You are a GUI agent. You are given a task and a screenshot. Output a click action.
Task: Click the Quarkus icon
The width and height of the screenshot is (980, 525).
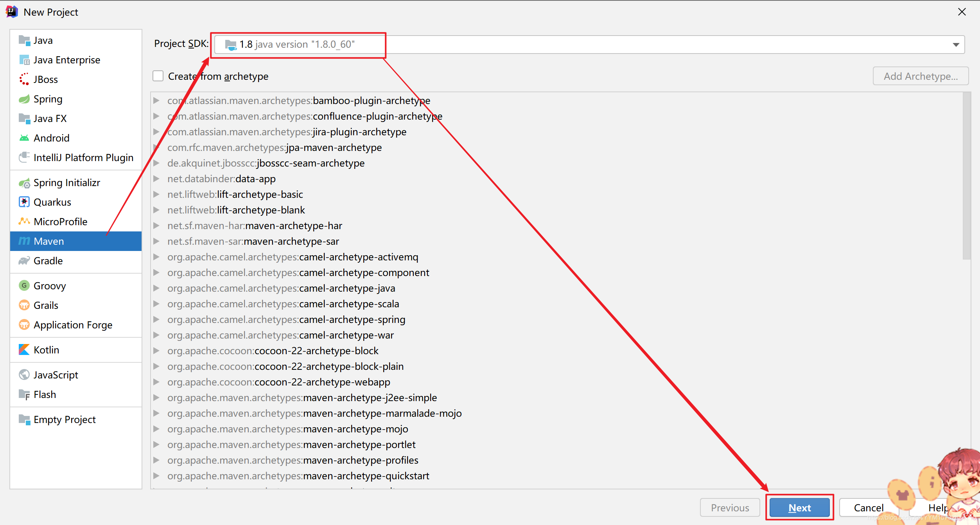tap(24, 202)
